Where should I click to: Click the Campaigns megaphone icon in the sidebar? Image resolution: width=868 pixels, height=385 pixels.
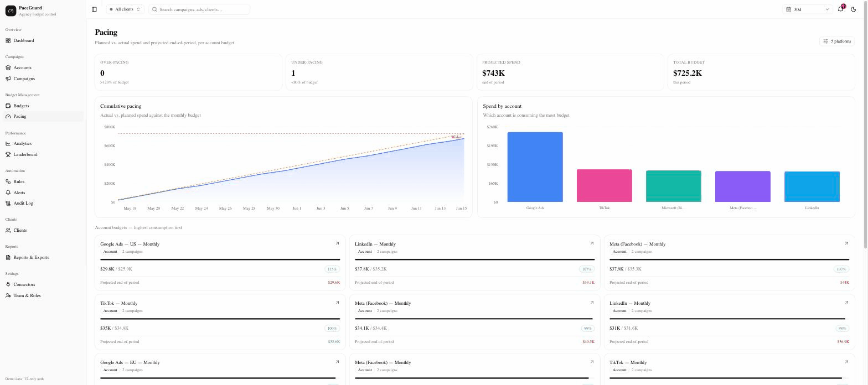(x=8, y=79)
